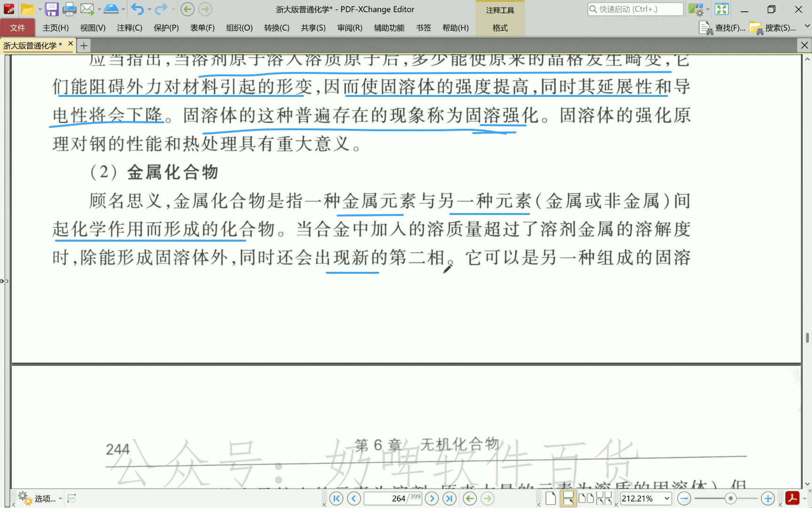The width and height of the screenshot is (812, 508).
Task: Open the 注释(C) ribbon tab
Action: (130, 28)
